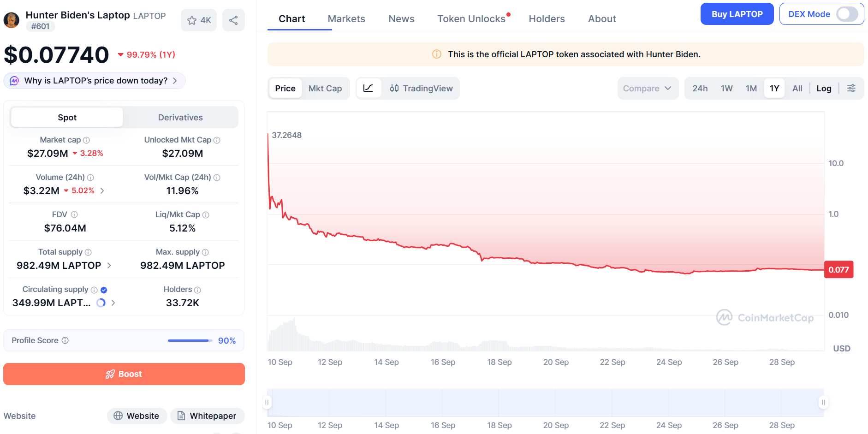Open the Compare dropdown
The height and width of the screenshot is (434, 868).
coord(648,88)
